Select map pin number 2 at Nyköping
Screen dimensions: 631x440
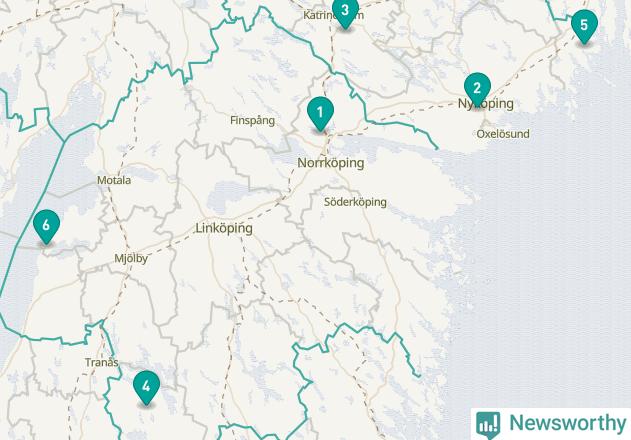click(x=477, y=89)
